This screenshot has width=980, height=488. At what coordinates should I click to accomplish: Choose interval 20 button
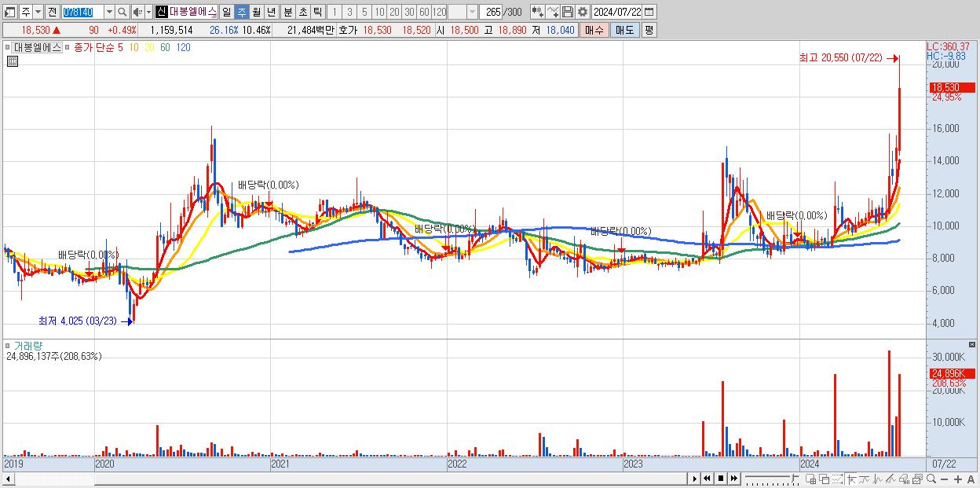(394, 12)
